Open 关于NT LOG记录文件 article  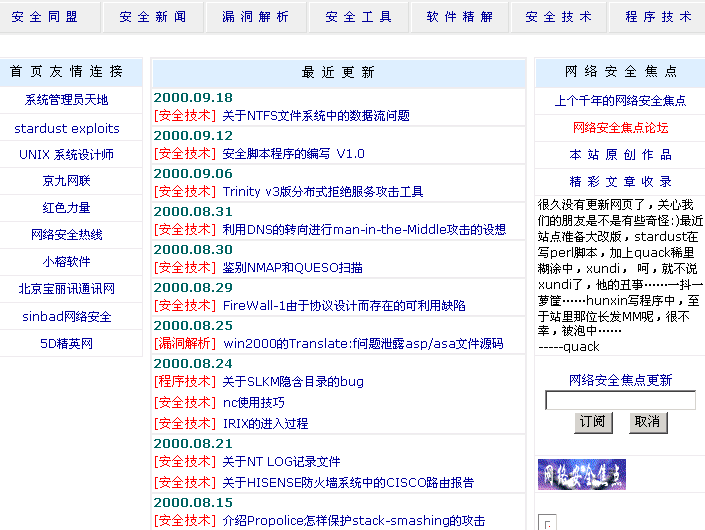coord(281,462)
